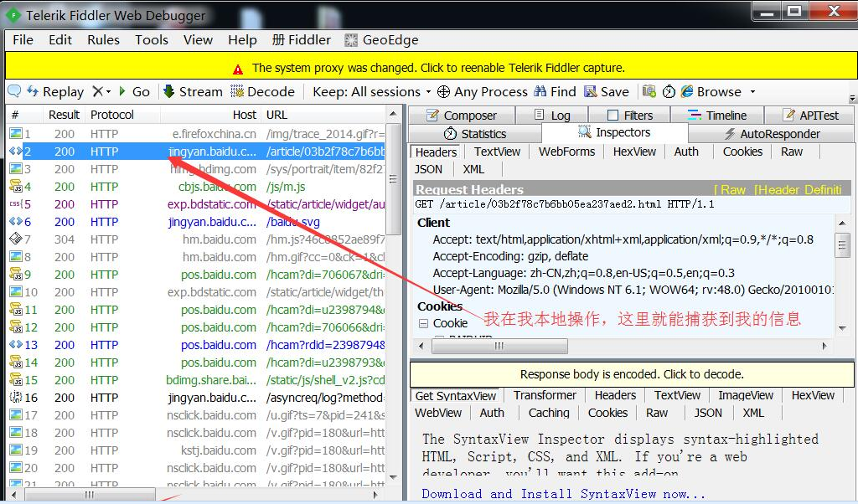This screenshot has width=858, height=504.
Task: Click Find binoculars button
Action: click(555, 91)
